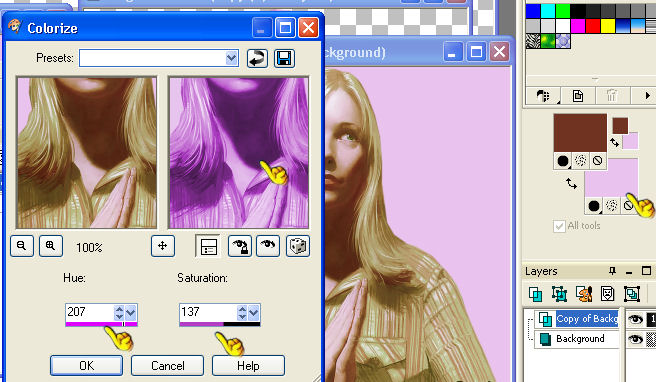Toggle show/hide previews button

[208, 246]
